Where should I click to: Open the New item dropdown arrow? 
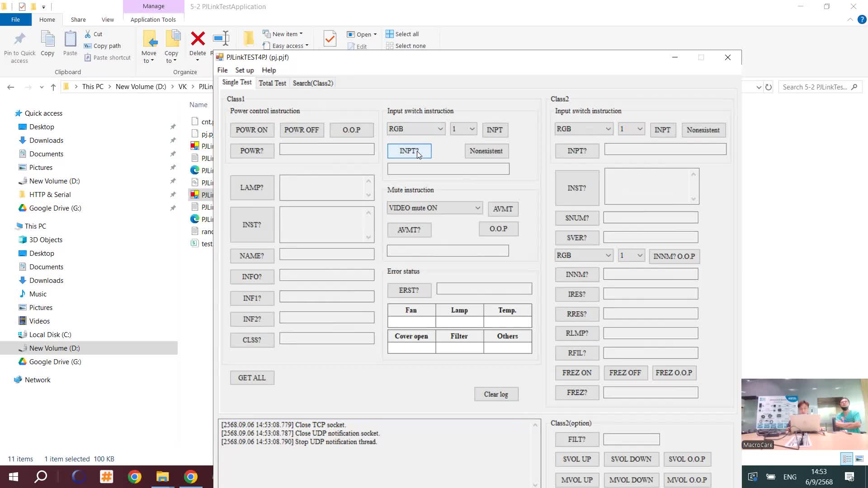301,33
